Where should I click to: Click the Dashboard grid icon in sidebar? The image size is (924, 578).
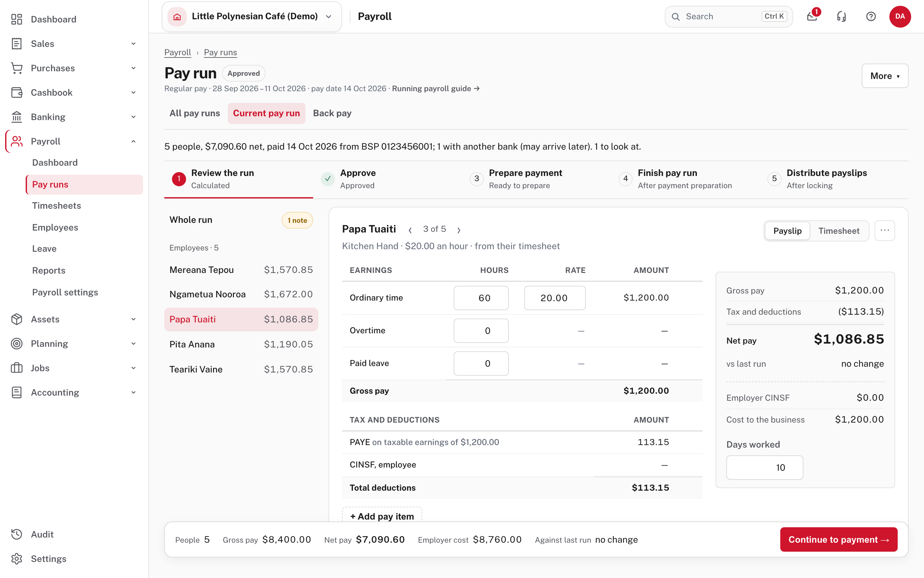click(x=16, y=19)
